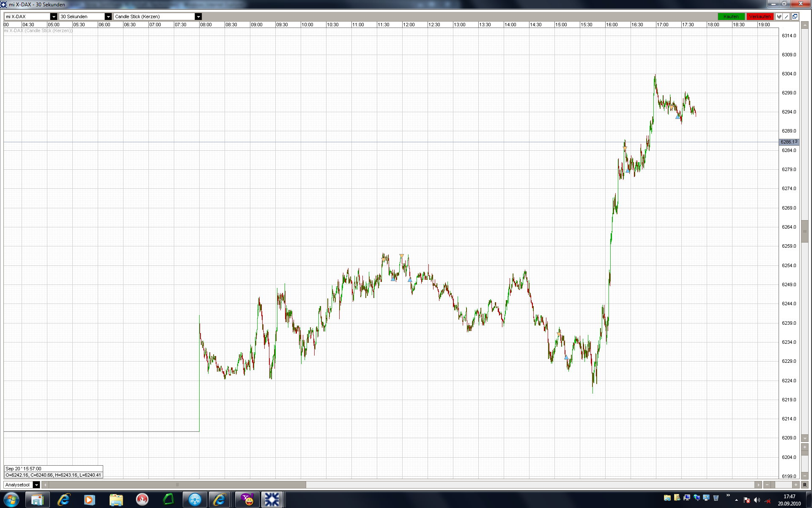
Task: Open Internet Explorer from the taskbar
Action: click(63, 500)
